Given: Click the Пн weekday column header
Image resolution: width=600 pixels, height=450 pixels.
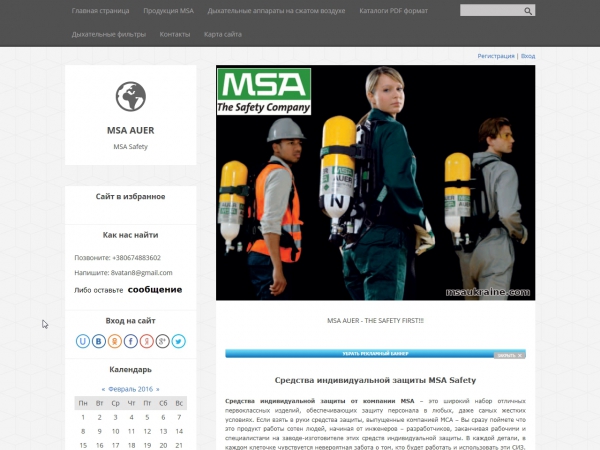Looking at the screenshot, I should (x=83, y=403).
